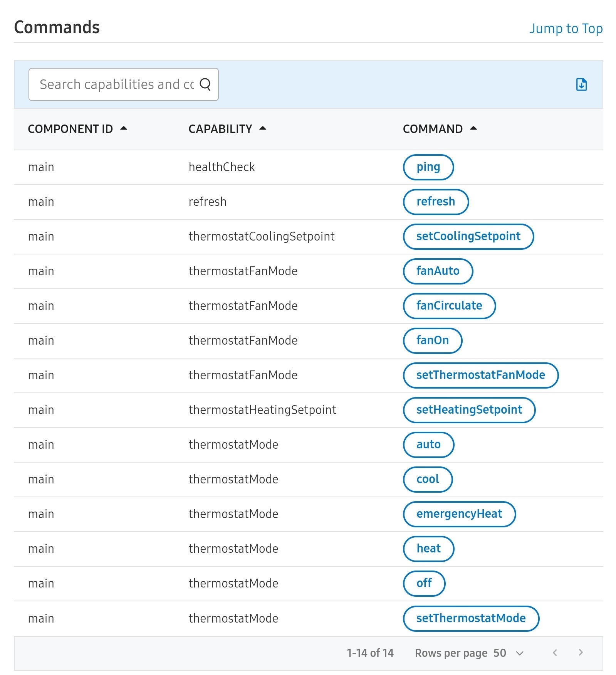
Task: Sort by Capability column arrow
Action: pyautogui.click(x=263, y=128)
